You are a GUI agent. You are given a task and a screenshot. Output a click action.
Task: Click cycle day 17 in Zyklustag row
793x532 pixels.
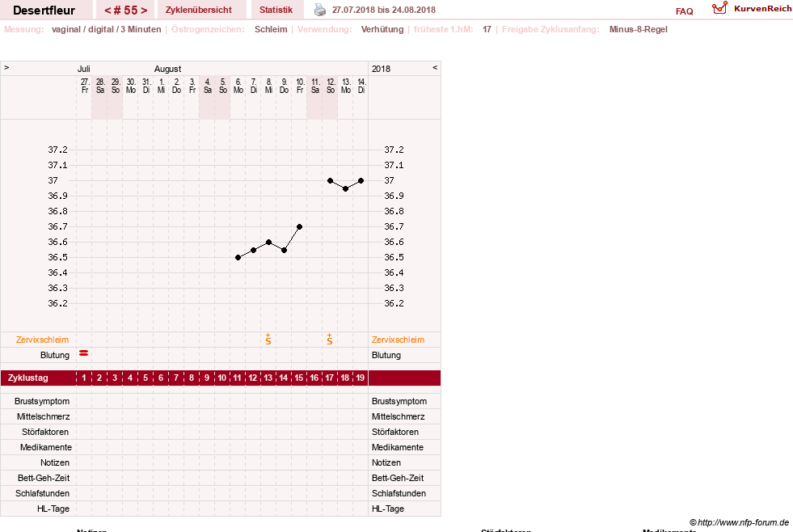tap(329, 378)
